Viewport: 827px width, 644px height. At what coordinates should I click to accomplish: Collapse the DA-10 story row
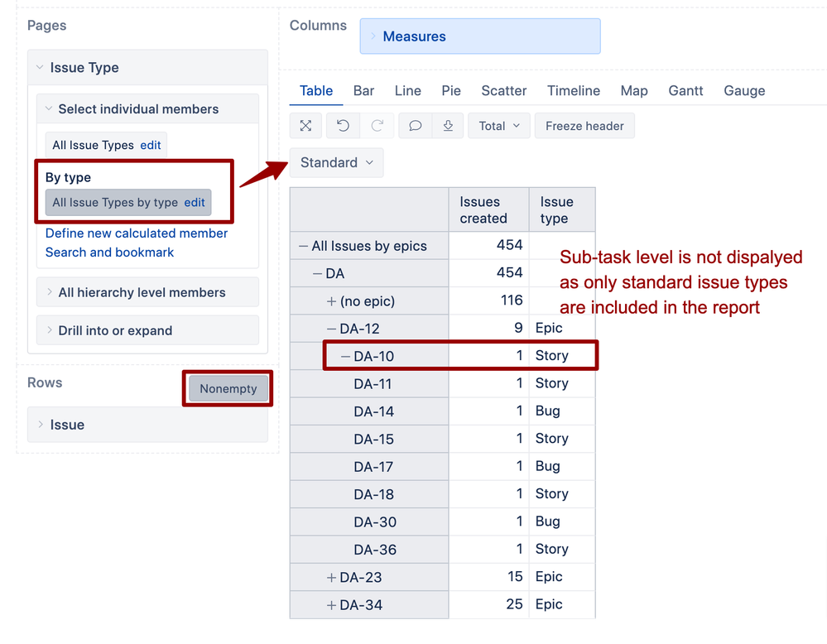click(345, 356)
